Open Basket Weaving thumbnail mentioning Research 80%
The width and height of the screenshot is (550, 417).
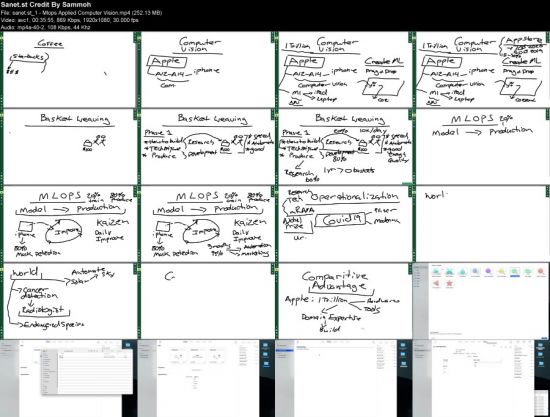[x=344, y=147]
